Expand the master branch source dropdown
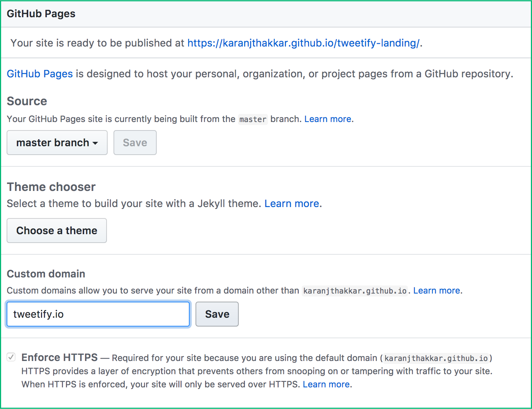Image resolution: width=532 pixels, height=409 pixels. tap(57, 143)
